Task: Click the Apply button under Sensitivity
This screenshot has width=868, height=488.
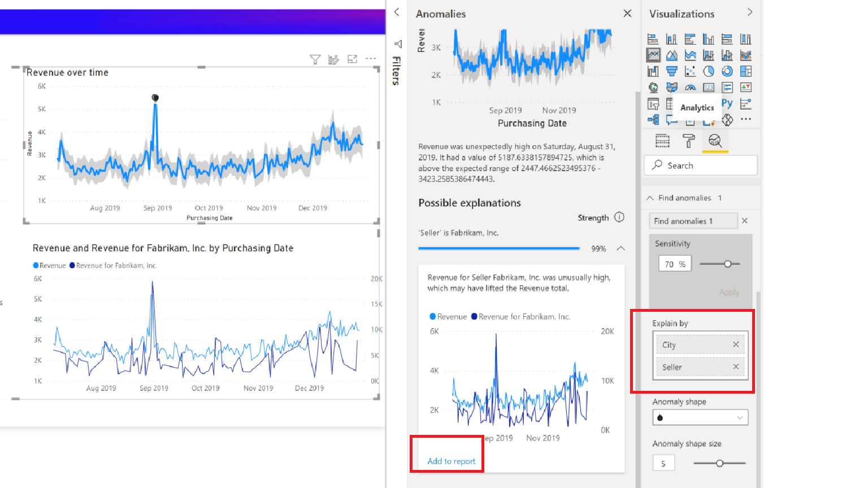Action: 729,292
